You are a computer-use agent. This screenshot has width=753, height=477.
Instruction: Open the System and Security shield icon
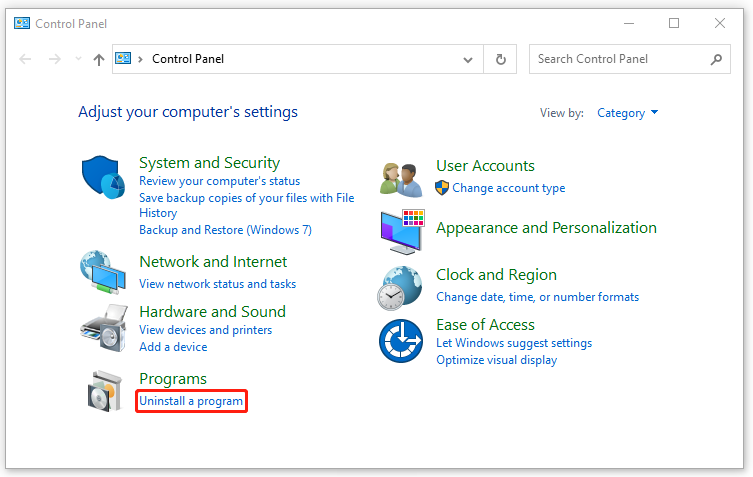pos(103,177)
